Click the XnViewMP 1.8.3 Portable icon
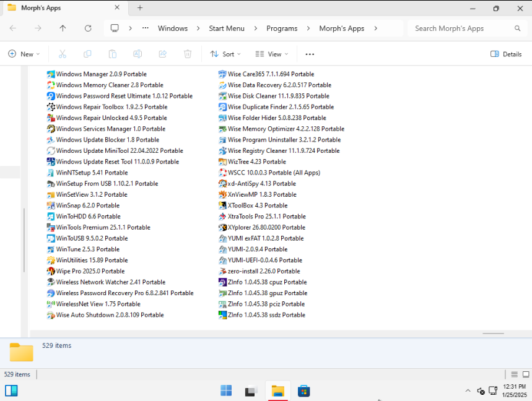Viewport: 532px width, 401px height. point(222,194)
